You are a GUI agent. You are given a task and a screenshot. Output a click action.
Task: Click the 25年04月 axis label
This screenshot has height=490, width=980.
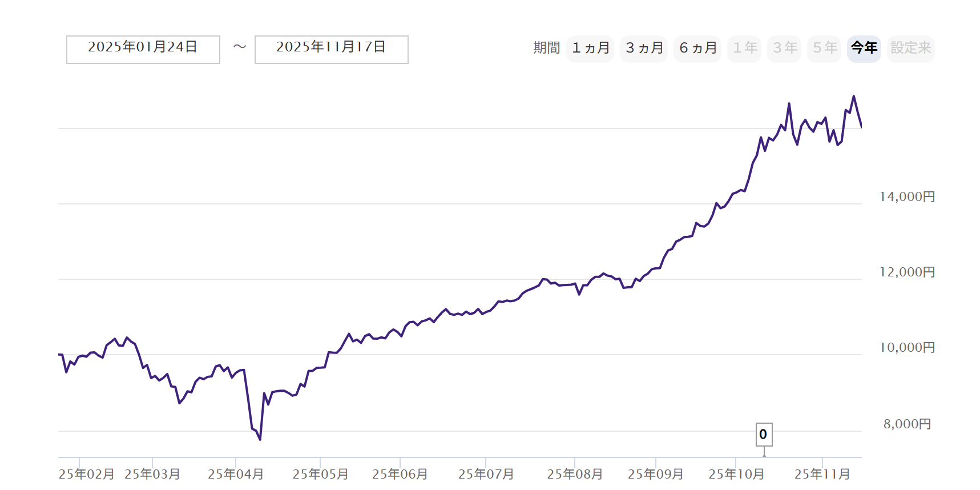point(236,475)
